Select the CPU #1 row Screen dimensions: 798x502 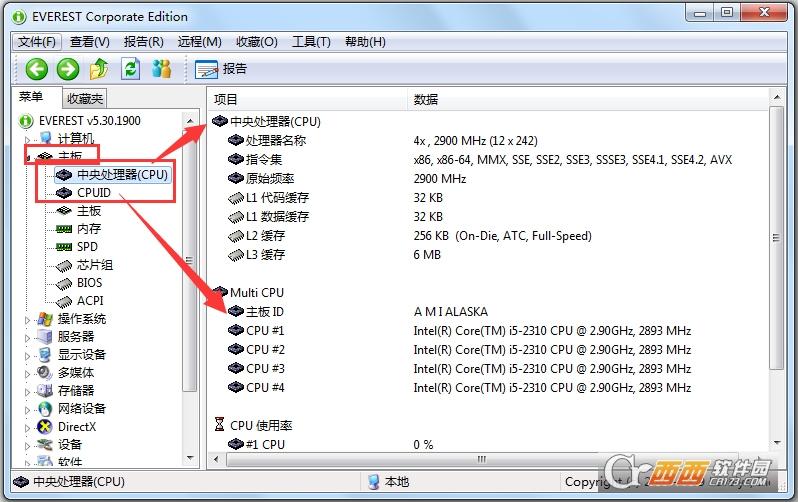(x=489, y=331)
